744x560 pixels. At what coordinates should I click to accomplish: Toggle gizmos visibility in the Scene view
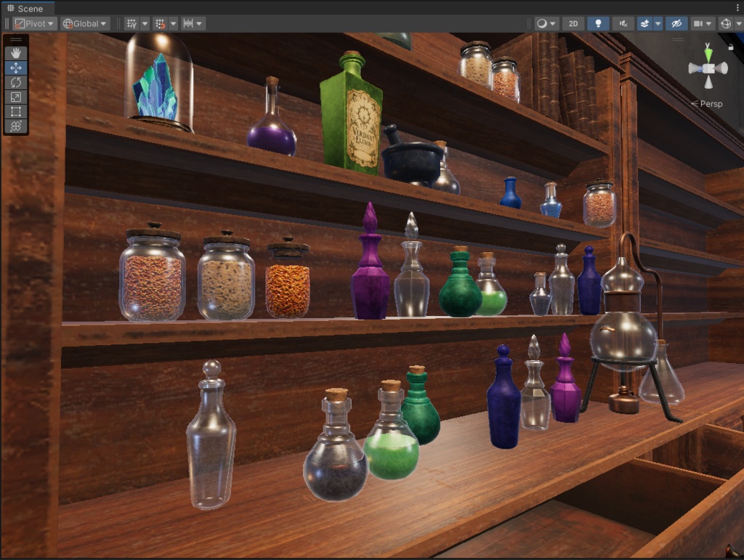[x=726, y=23]
